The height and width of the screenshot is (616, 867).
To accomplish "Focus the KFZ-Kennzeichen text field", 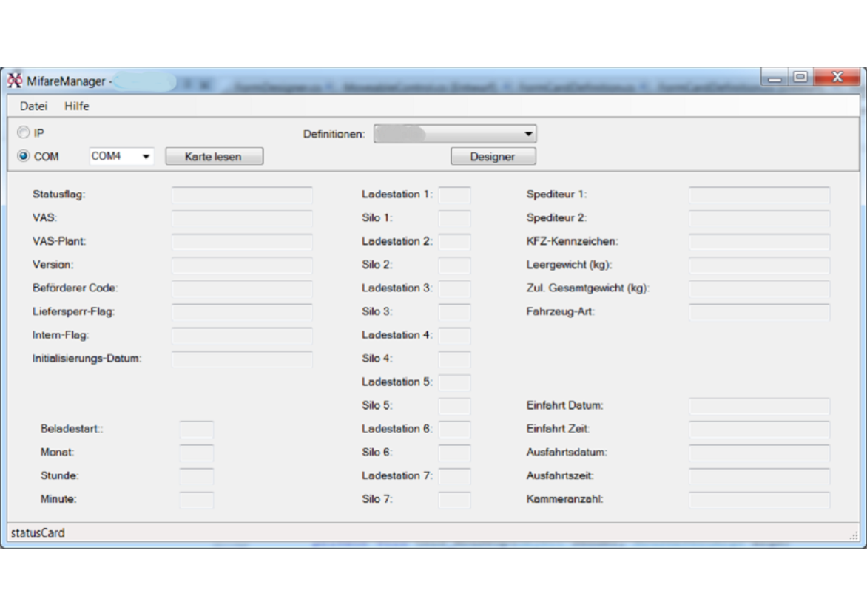I will point(759,242).
